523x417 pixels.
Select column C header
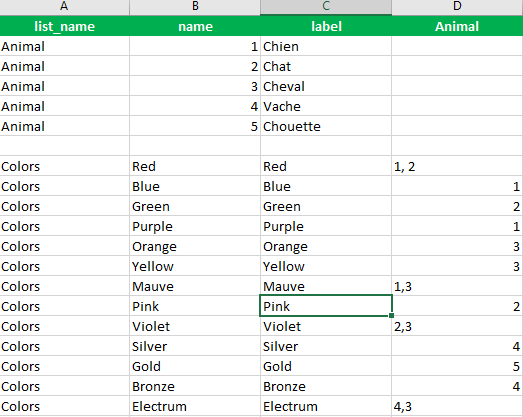tap(326, 7)
